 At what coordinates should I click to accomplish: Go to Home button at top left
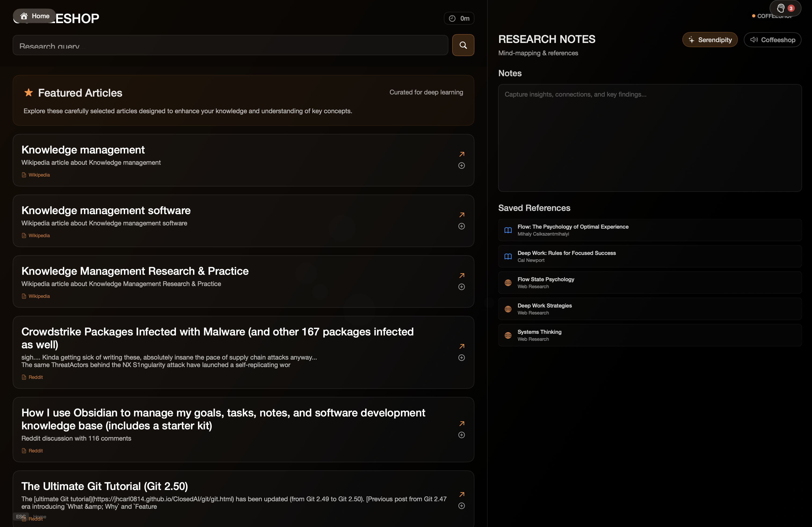click(34, 16)
